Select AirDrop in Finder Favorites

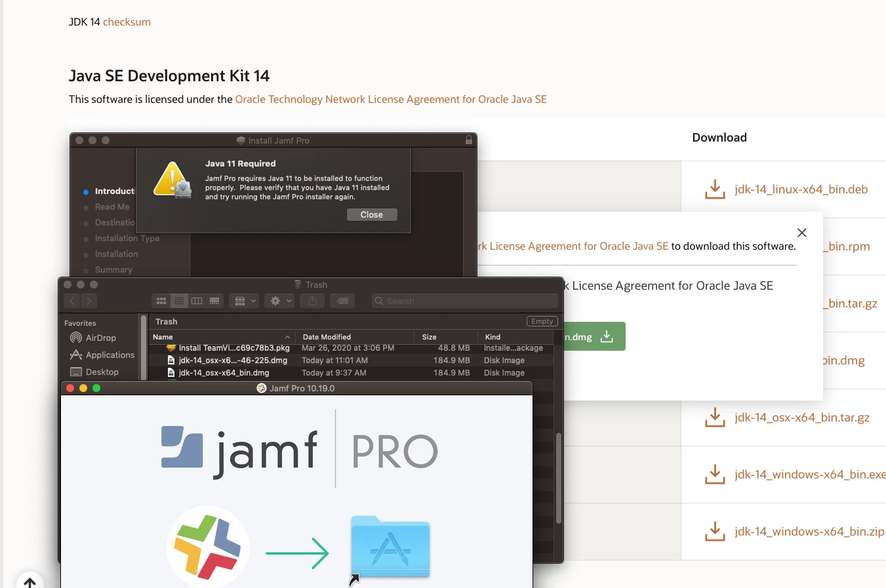tap(101, 338)
